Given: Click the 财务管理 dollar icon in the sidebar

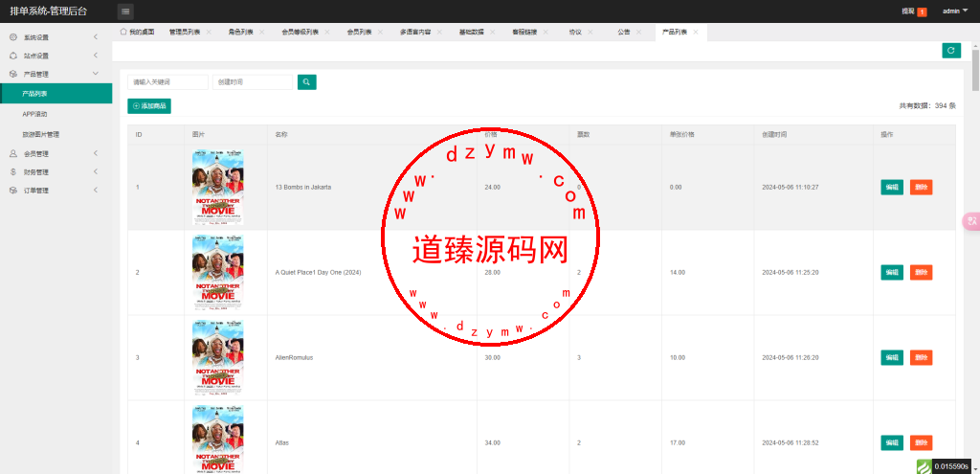Looking at the screenshot, I should tap(13, 172).
